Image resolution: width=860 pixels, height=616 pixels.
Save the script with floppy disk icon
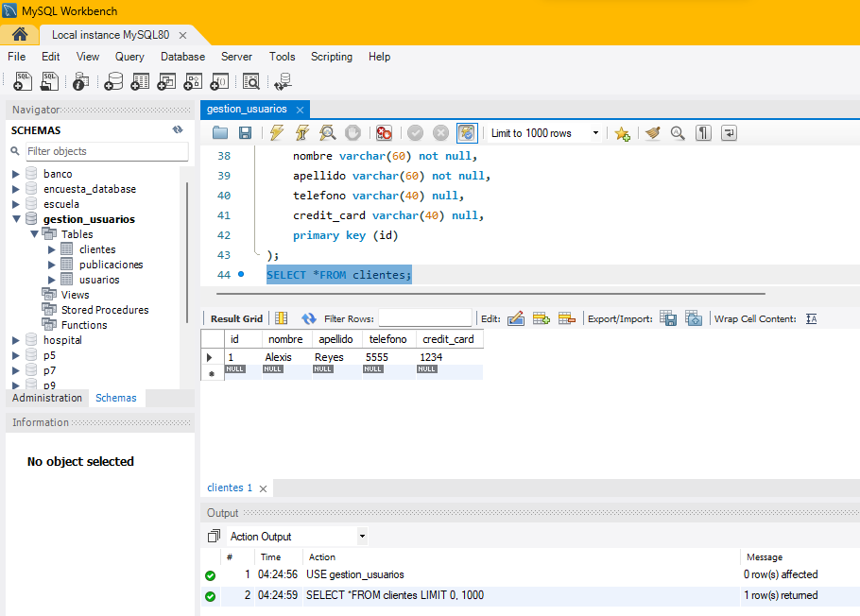[x=245, y=133]
